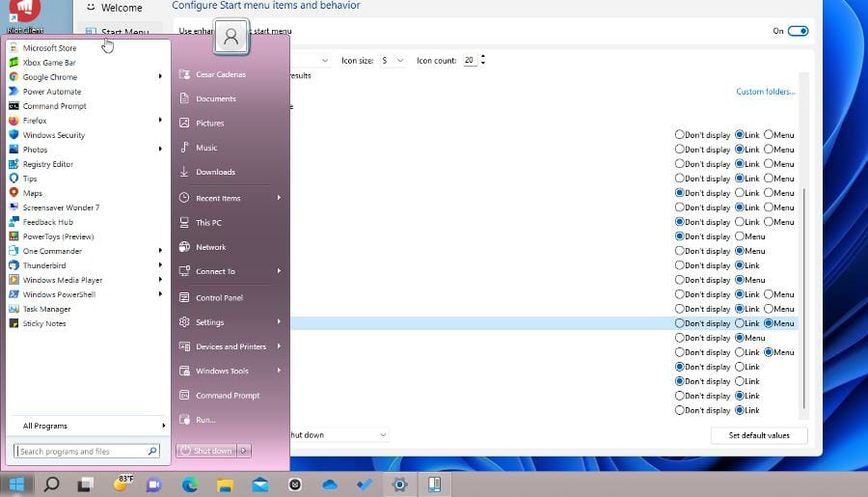
Task: Click the user account picture
Action: 231,37
